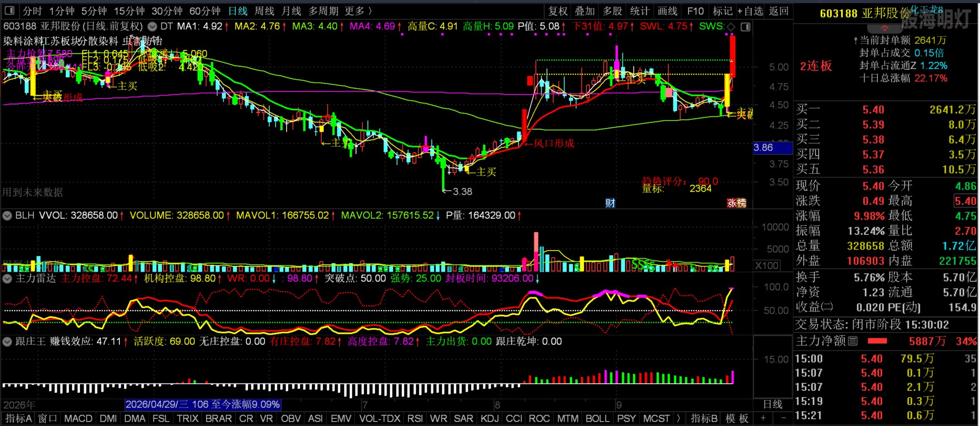Open F10 company info
980x426 pixels.
[x=695, y=11]
